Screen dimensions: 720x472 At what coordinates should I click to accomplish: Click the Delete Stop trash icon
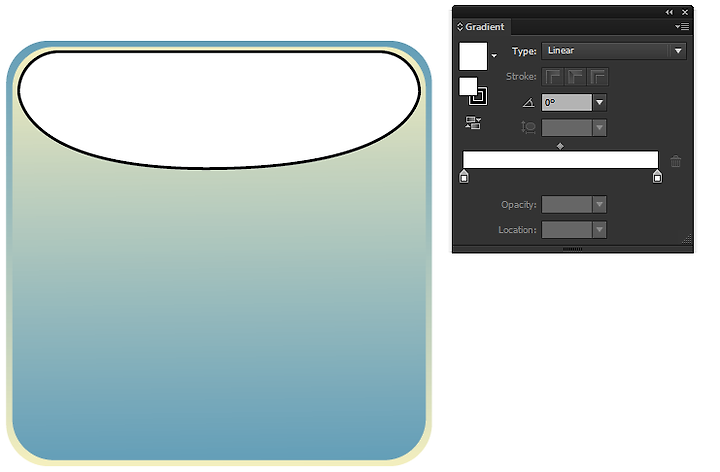675,161
